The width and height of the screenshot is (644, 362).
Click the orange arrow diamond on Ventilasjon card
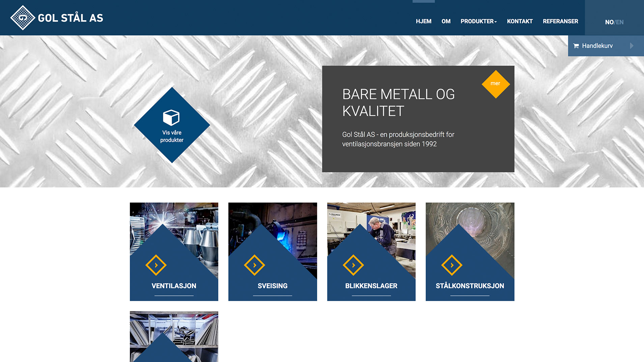pos(156,265)
